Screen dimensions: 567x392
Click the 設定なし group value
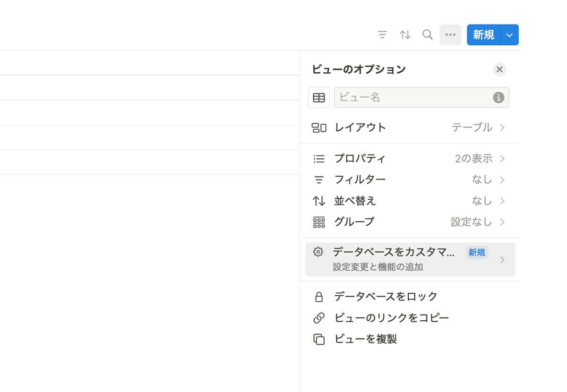click(472, 222)
